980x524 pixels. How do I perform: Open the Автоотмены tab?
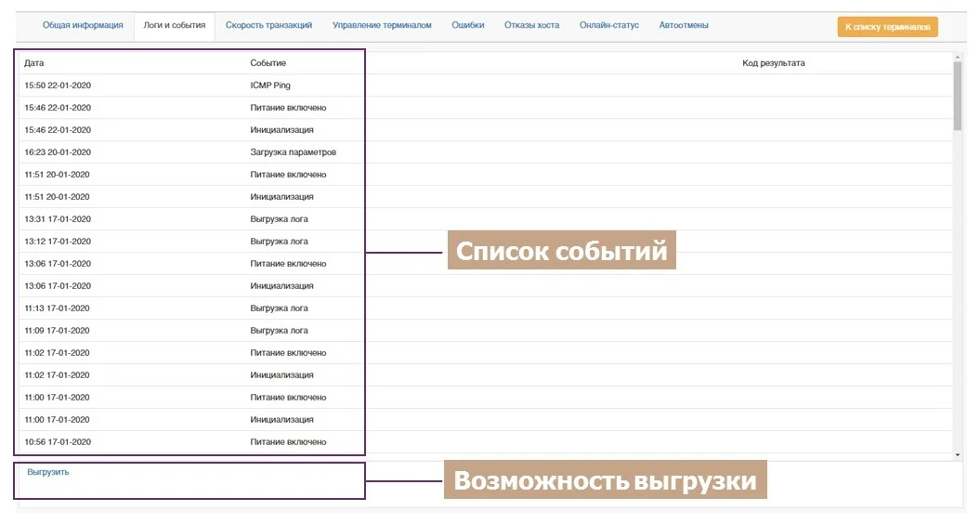684,26
